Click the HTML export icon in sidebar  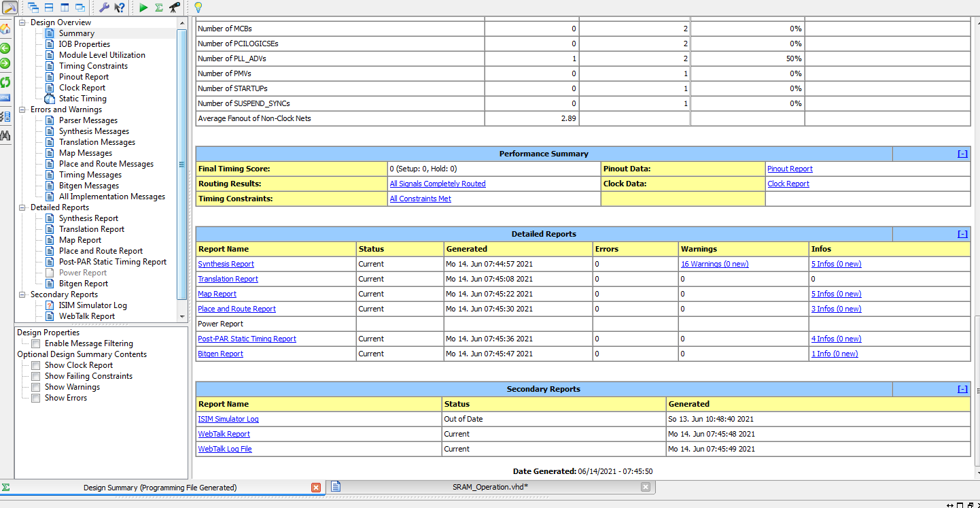point(5,98)
